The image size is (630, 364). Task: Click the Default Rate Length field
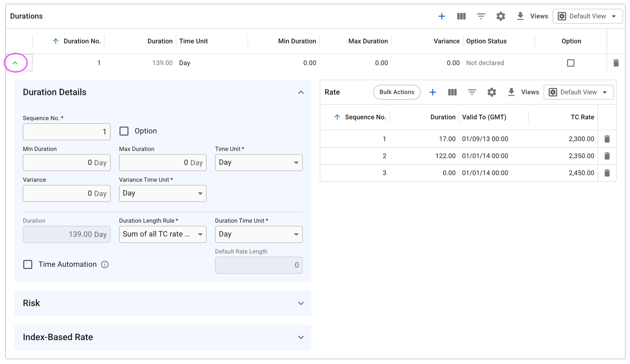click(259, 265)
